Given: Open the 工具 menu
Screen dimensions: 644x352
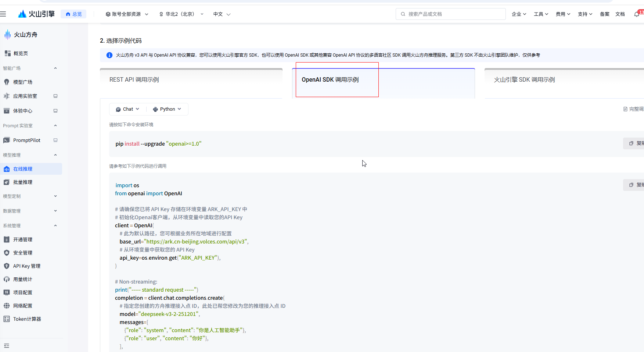Looking at the screenshot, I should pos(541,14).
